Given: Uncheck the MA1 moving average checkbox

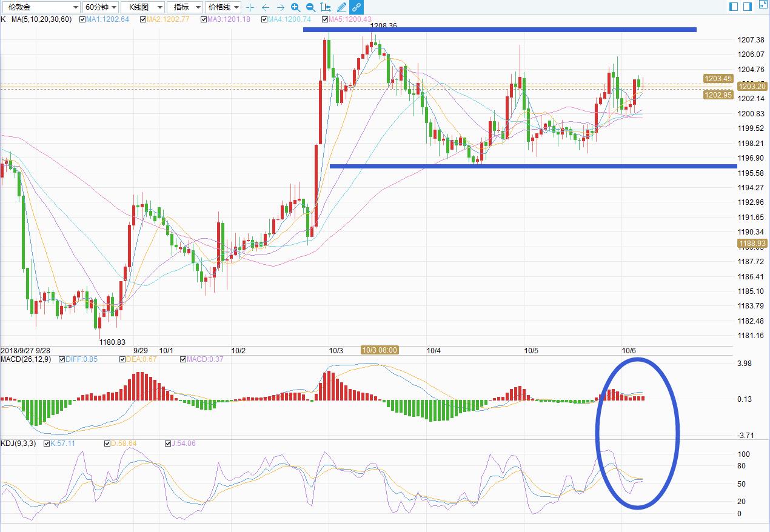Looking at the screenshot, I should (82, 19).
